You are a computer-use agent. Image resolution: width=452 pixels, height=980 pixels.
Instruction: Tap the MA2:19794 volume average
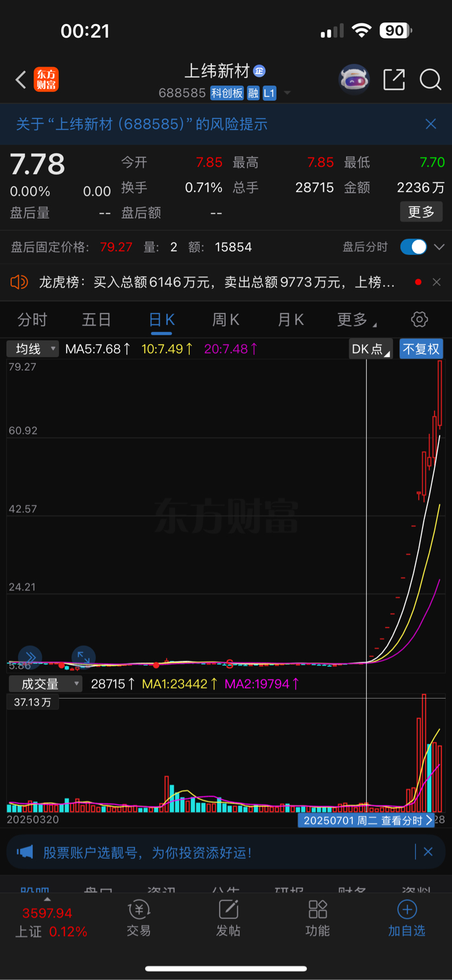[x=262, y=684]
